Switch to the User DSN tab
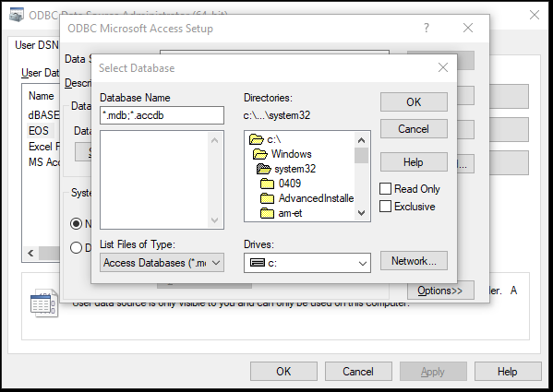The width and height of the screenshot is (553, 392). click(37, 45)
